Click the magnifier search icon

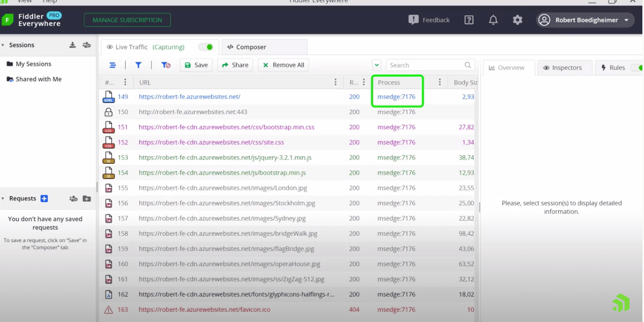468,65
